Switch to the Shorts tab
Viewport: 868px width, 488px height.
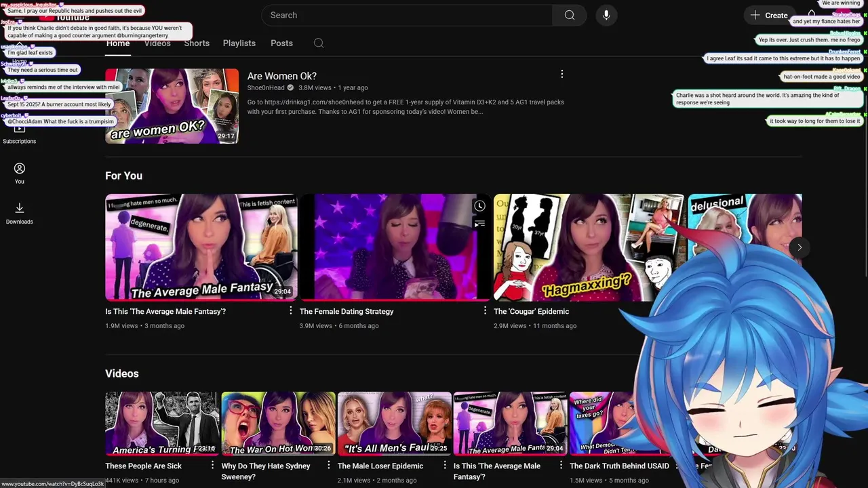[197, 43]
